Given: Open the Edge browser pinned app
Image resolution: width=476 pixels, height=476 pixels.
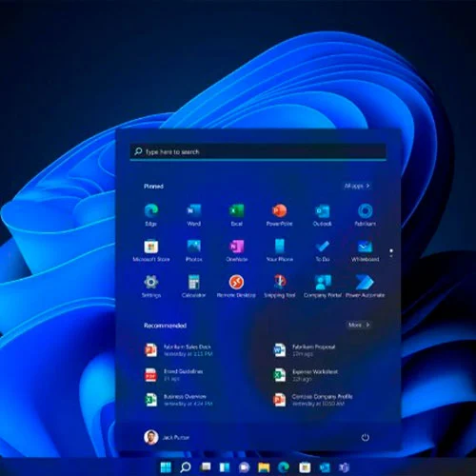Looking at the screenshot, I should [151, 215].
